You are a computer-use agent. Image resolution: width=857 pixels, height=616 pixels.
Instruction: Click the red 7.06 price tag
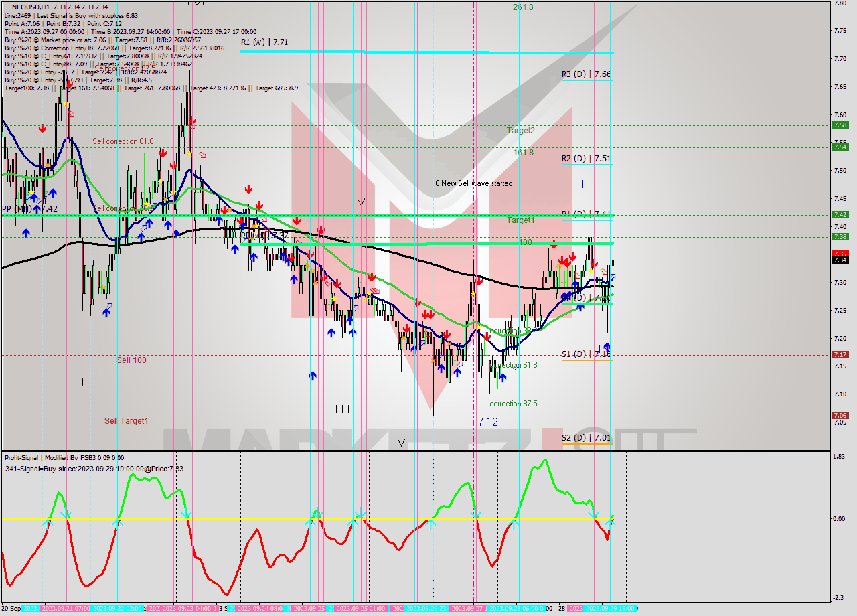840,415
